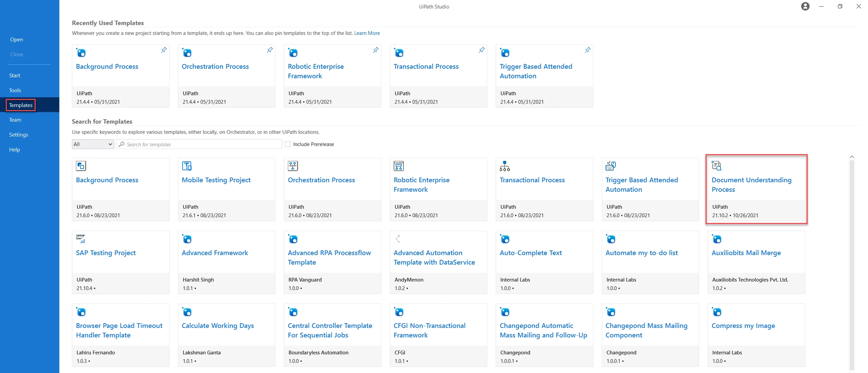Click the Calculate Working Days icon
The width and height of the screenshot is (868, 373).
pyautogui.click(x=187, y=312)
